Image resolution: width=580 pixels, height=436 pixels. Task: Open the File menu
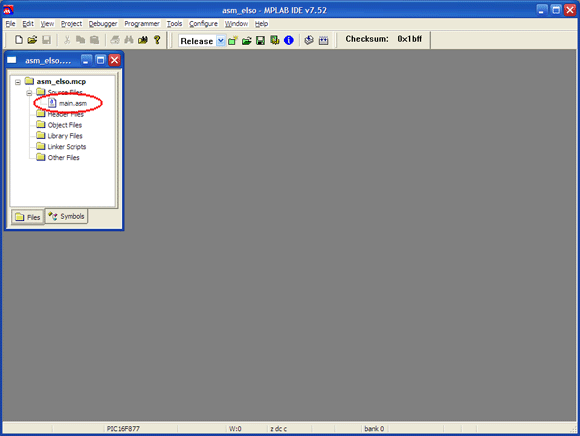click(10, 24)
